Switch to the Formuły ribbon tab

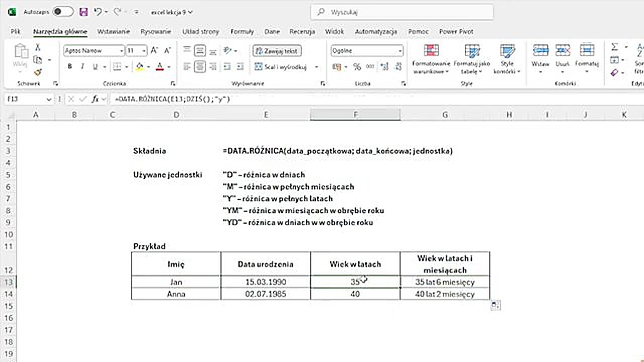point(242,31)
